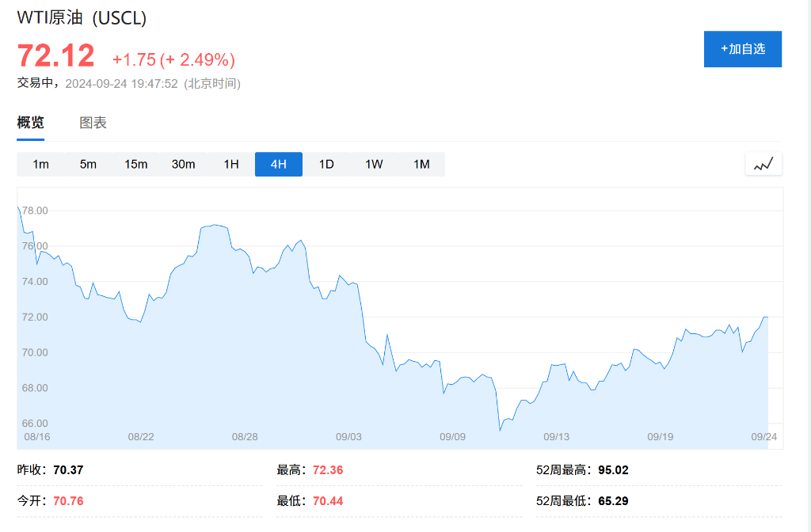Click the 最低 price 70.44

click(327, 500)
